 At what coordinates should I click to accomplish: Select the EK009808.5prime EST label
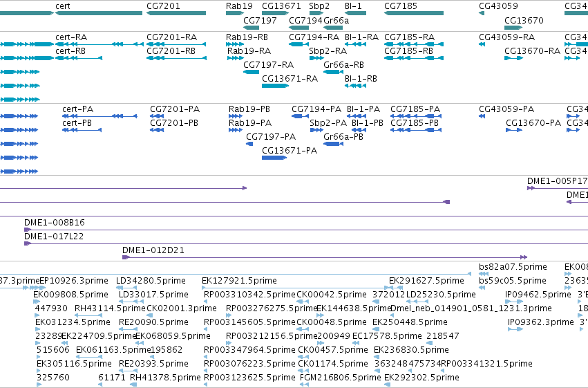click(70, 295)
